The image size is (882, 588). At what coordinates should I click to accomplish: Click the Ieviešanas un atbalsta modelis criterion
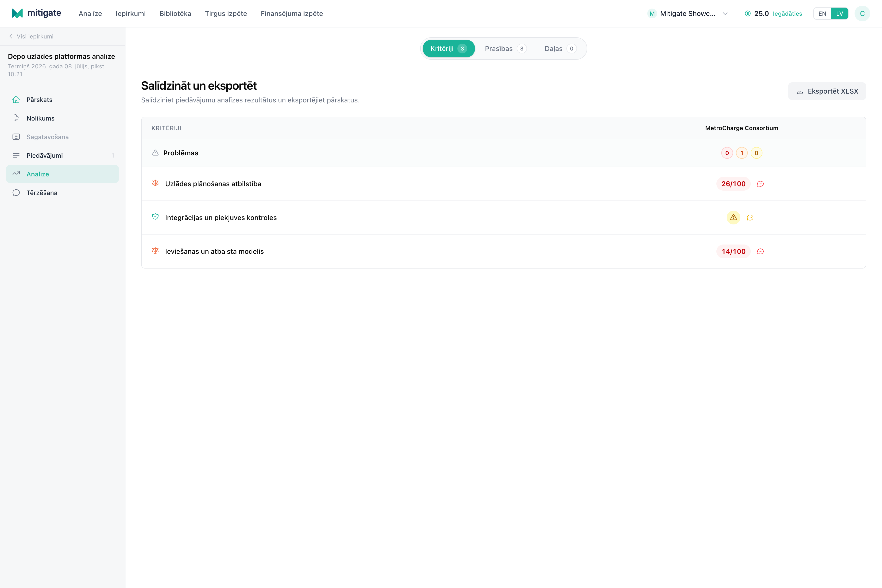coord(214,251)
